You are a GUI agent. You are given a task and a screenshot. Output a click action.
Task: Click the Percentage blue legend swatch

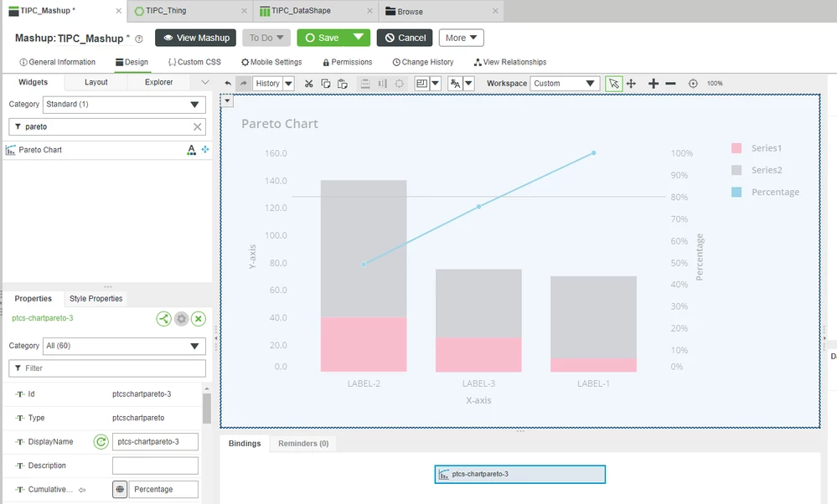coord(736,192)
